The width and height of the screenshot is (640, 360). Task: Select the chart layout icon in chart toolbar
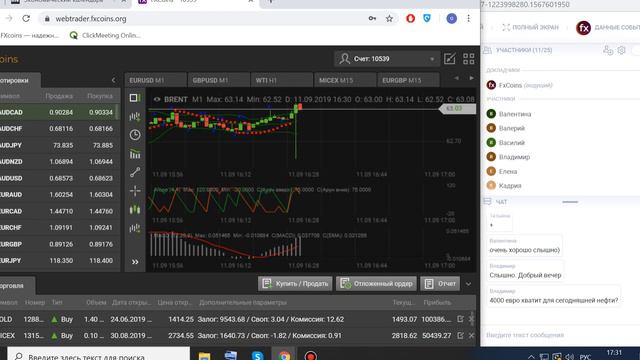pyautogui.click(x=135, y=98)
